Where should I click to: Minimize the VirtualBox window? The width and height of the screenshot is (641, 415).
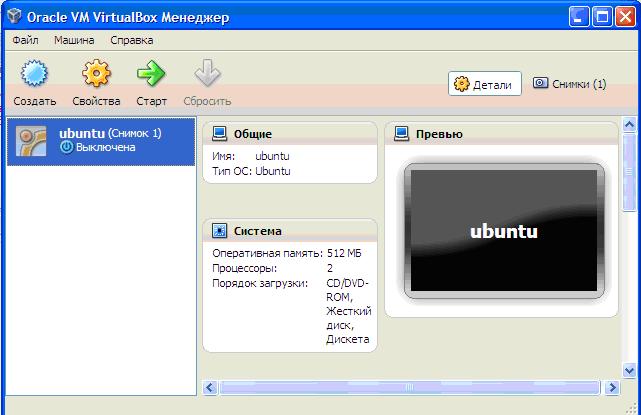click(579, 17)
